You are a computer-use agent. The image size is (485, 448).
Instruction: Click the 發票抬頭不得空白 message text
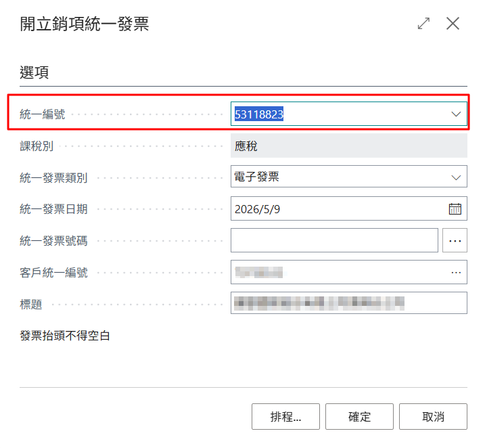pyautogui.click(x=65, y=336)
